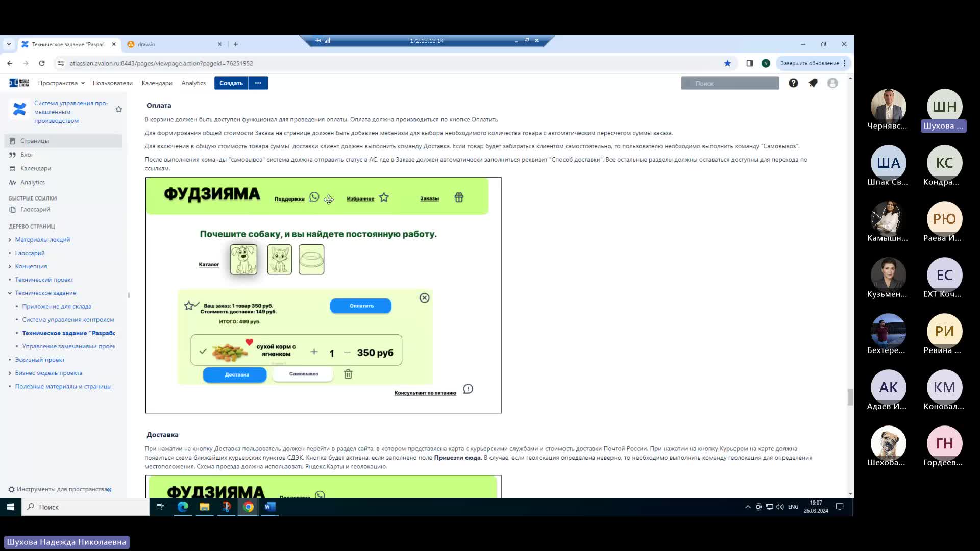Expand the Бизнес модель проекта tree node
Screen dimensions: 980x551
coord(10,373)
